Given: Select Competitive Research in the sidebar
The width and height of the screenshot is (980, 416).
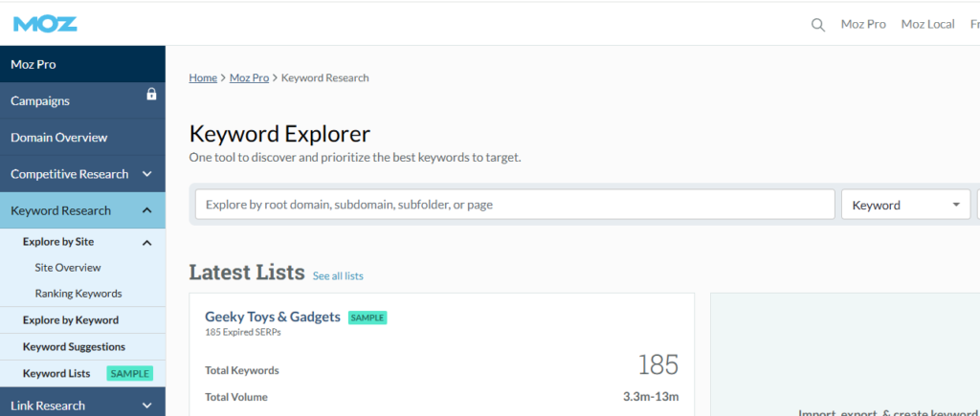Looking at the screenshot, I should [82, 174].
